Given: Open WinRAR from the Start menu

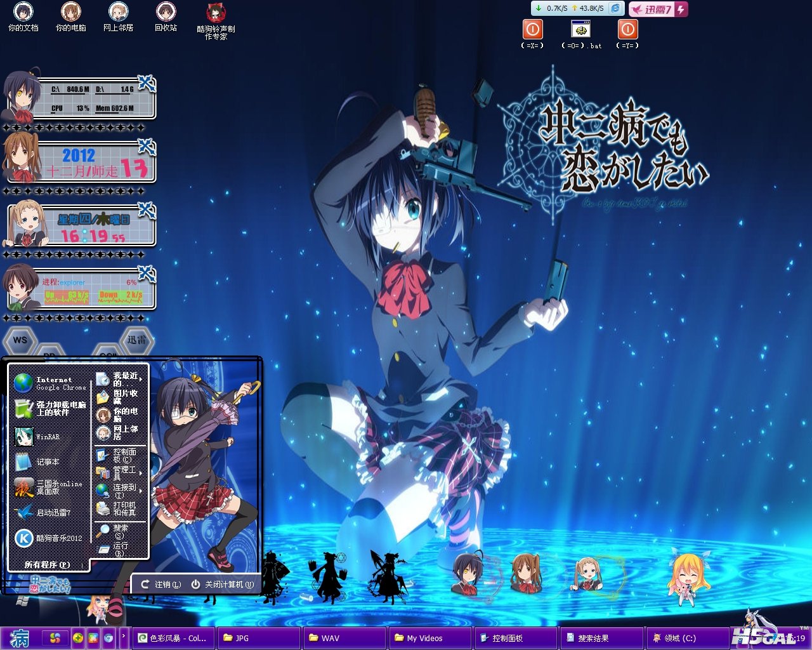Looking at the screenshot, I should tap(51, 437).
